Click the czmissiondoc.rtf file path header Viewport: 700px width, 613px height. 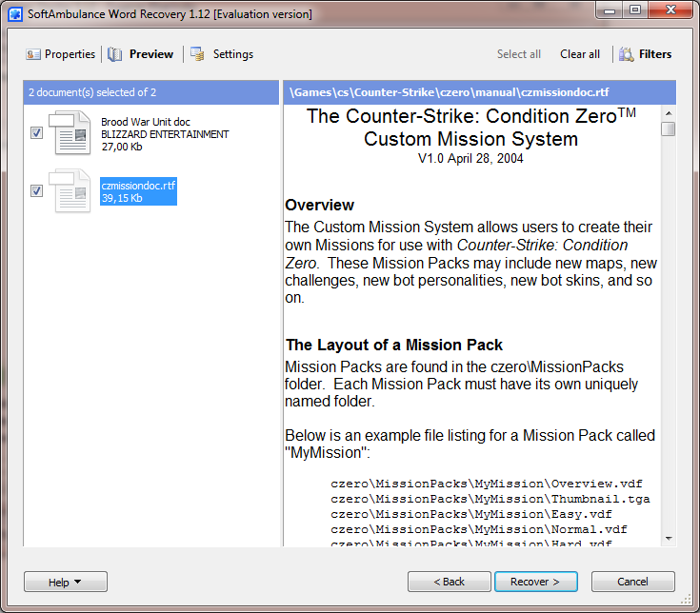tap(449, 92)
